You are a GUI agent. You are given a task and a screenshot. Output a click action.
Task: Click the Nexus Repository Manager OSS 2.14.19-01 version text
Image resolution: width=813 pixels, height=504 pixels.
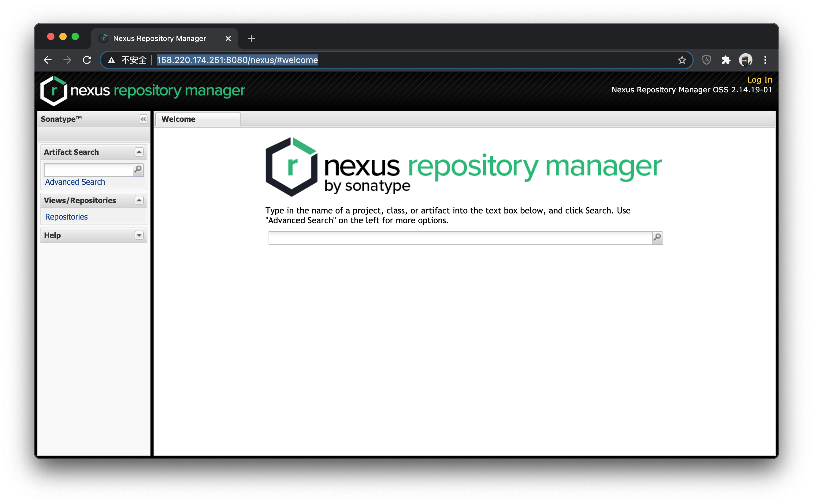(692, 90)
